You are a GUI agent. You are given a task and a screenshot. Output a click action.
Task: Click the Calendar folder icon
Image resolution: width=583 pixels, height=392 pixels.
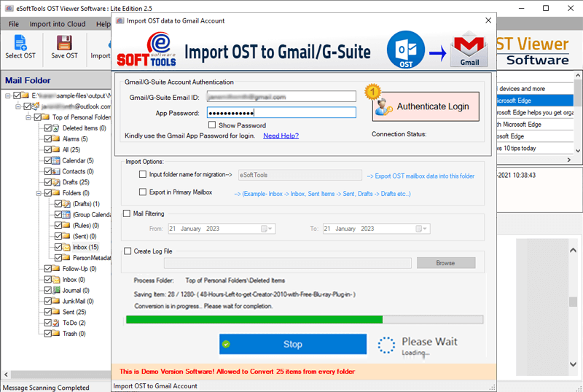pos(56,160)
